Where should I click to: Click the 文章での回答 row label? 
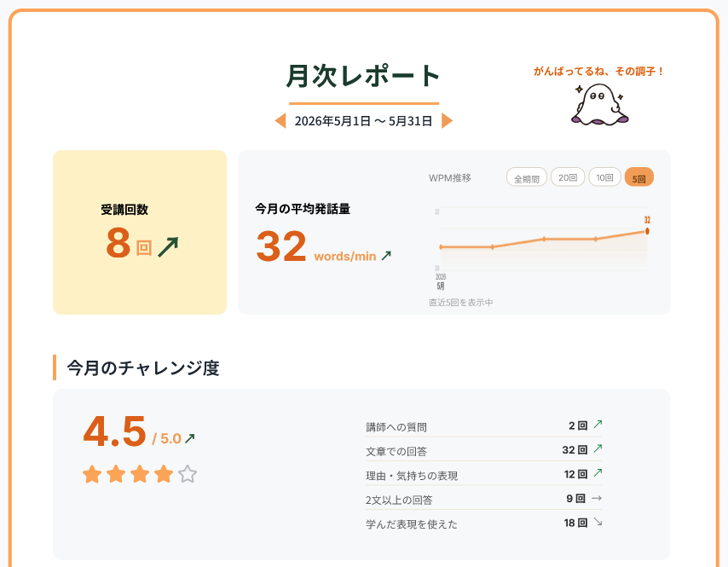(396, 451)
